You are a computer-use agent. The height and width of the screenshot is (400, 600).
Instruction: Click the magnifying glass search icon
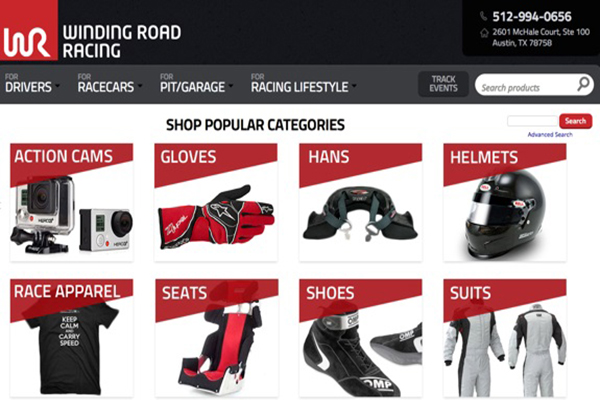click(x=583, y=84)
